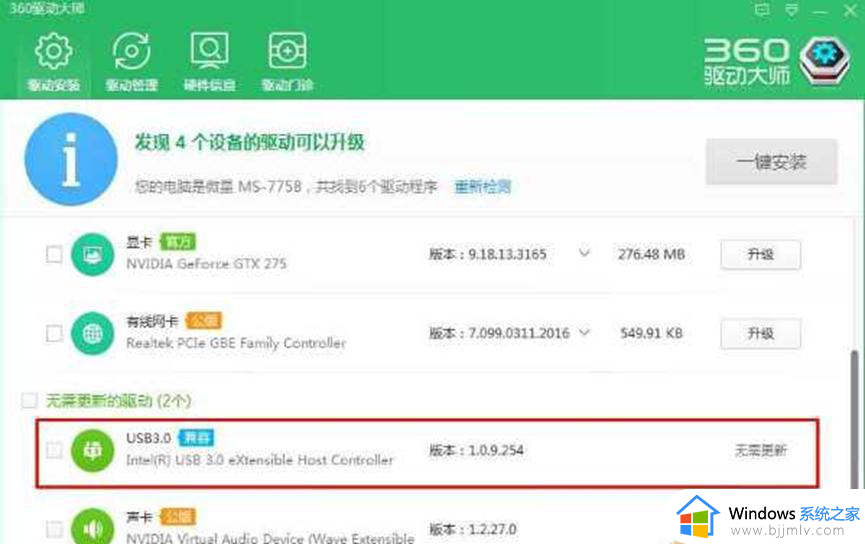The image size is (865, 544).
Task: Toggle the 无需更新的驱动 group checkbox
Action: 29,401
